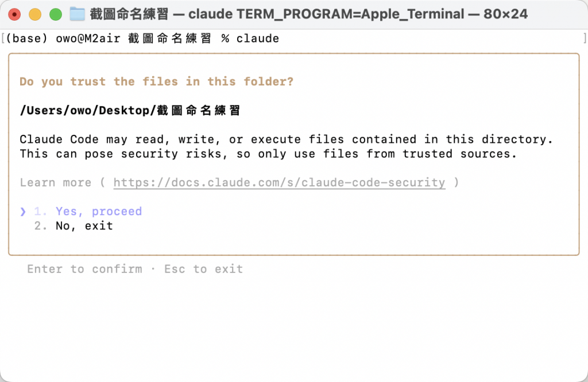Minimize the window using the yellow button
This screenshot has height=382, width=588.
pyautogui.click(x=35, y=14)
